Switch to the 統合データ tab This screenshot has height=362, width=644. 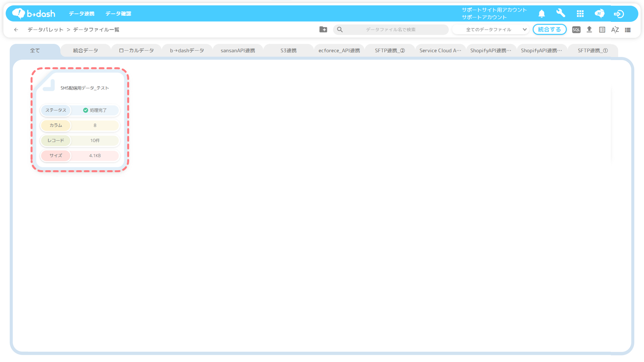click(x=85, y=51)
